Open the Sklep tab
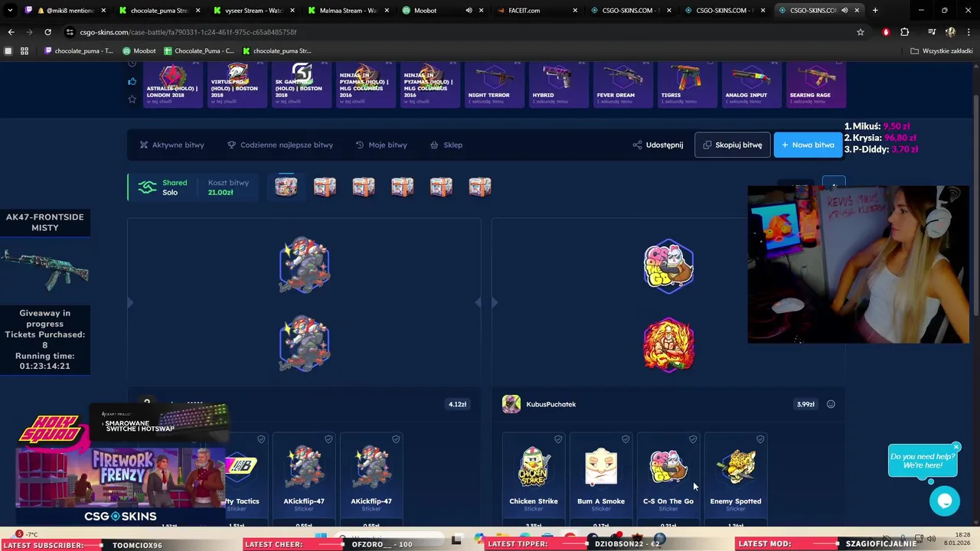This screenshot has height=551, width=980. tap(446, 145)
